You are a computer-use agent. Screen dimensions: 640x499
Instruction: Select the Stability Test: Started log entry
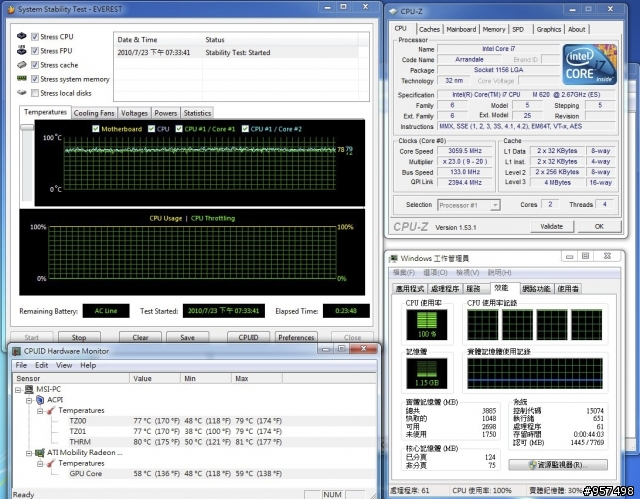[237, 52]
